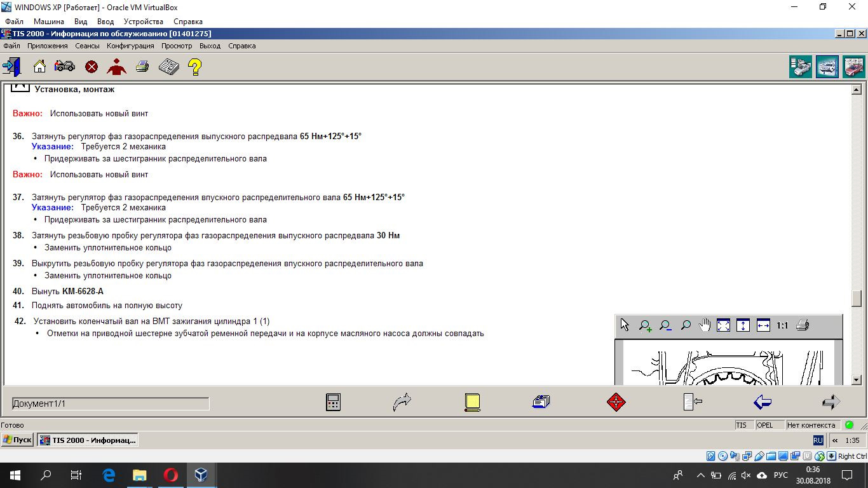Open help with yellow question mark
Viewport: 868px width, 488px height.
(195, 67)
